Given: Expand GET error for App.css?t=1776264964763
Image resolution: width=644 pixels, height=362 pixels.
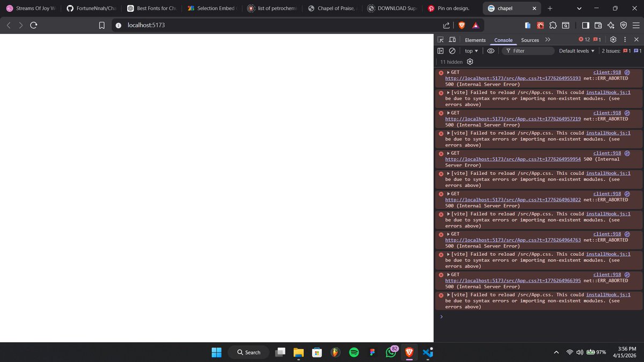Looking at the screenshot, I should [x=448, y=234].
